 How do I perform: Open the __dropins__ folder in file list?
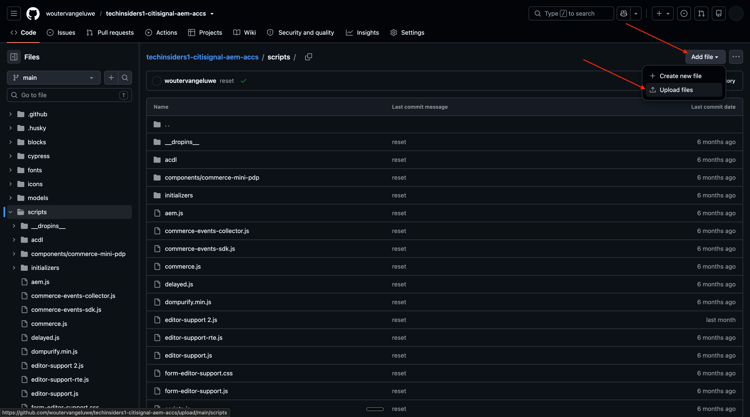[x=182, y=142]
